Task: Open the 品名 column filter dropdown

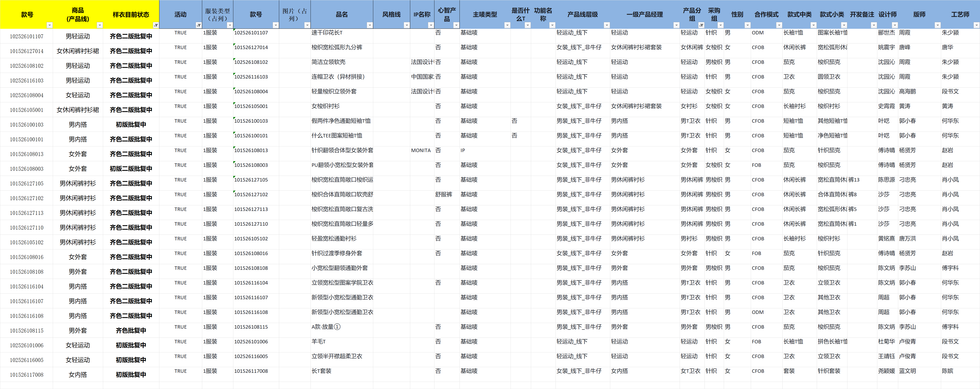Action: click(369, 25)
